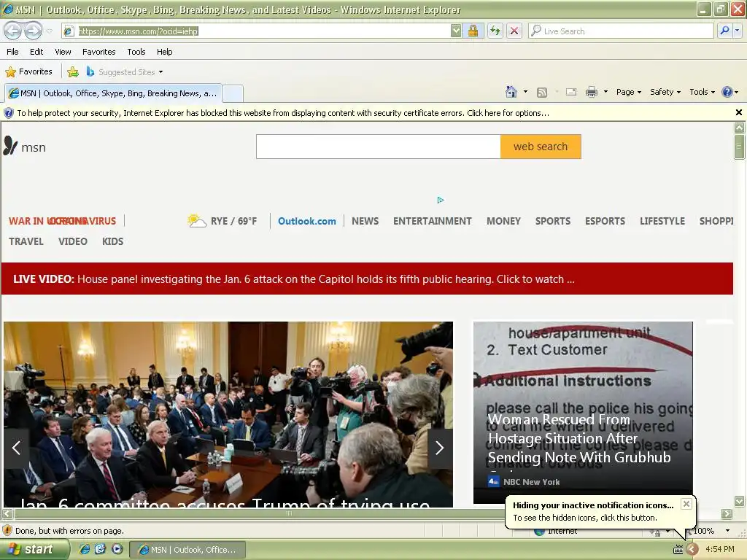Click the Print icon
The height and width of the screenshot is (560, 747).
pos(592,92)
